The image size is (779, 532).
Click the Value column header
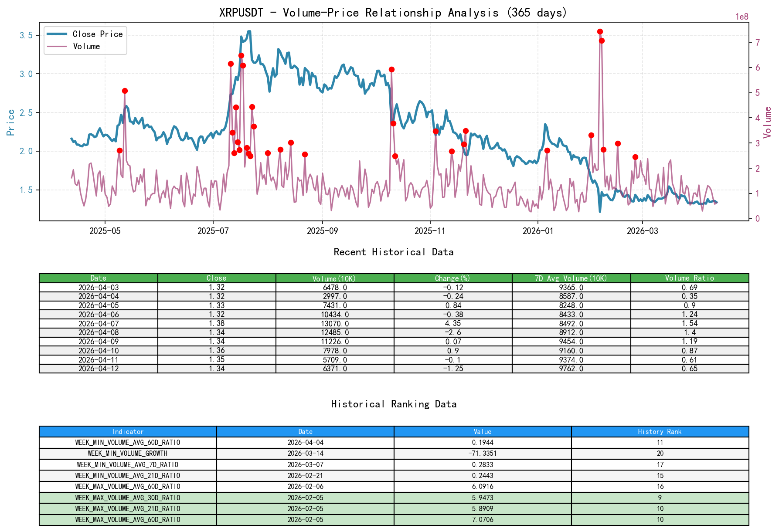(x=483, y=432)
